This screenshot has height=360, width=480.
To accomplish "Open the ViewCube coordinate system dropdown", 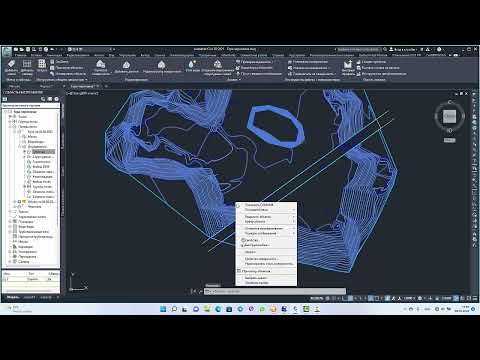I will (x=449, y=140).
